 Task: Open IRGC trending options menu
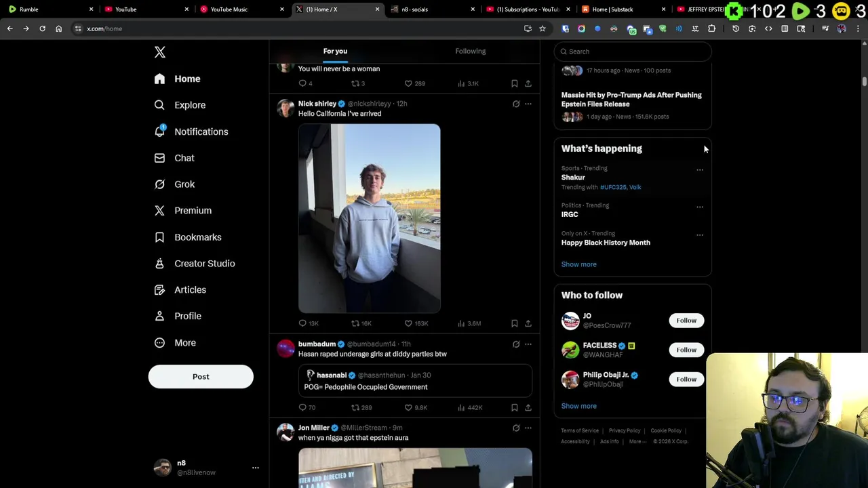click(x=700, y=207)
